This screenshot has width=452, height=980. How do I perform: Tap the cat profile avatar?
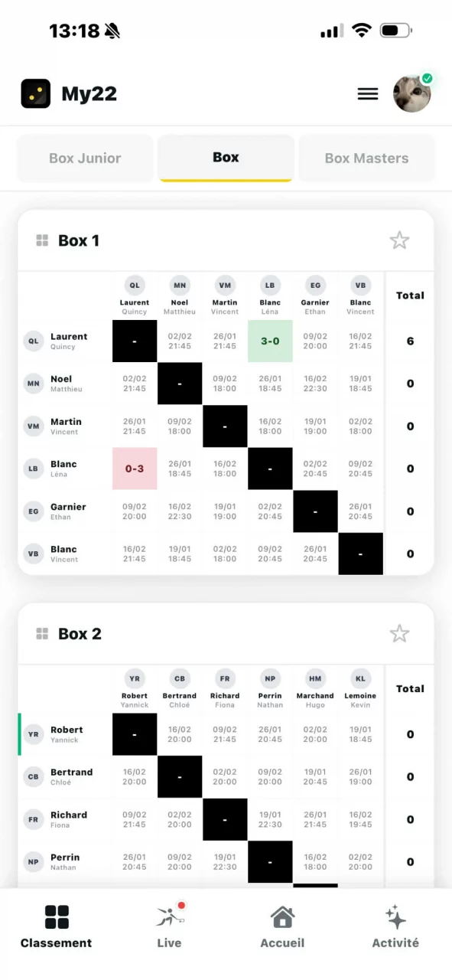(412, 94)
